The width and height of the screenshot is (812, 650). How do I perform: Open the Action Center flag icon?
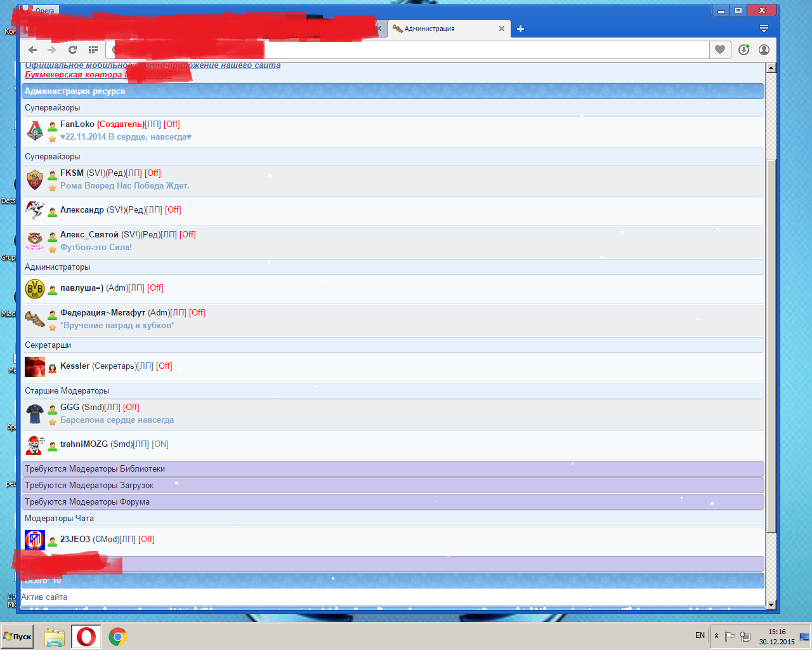[x=730, y=636]
